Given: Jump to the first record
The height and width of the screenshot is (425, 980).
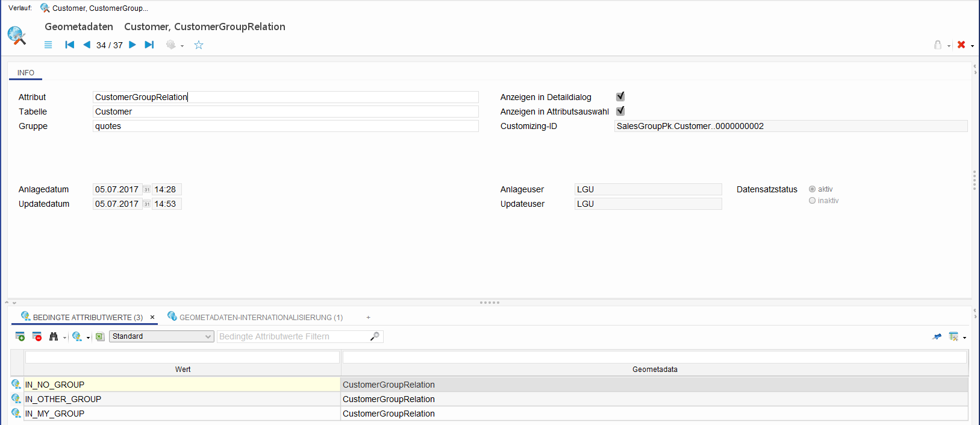Looking at the screenshot, I should click(x=70, y=45).
